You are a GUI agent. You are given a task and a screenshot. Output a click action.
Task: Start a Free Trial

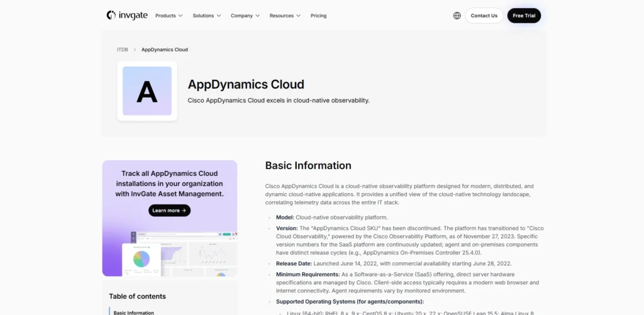(524, 16)
